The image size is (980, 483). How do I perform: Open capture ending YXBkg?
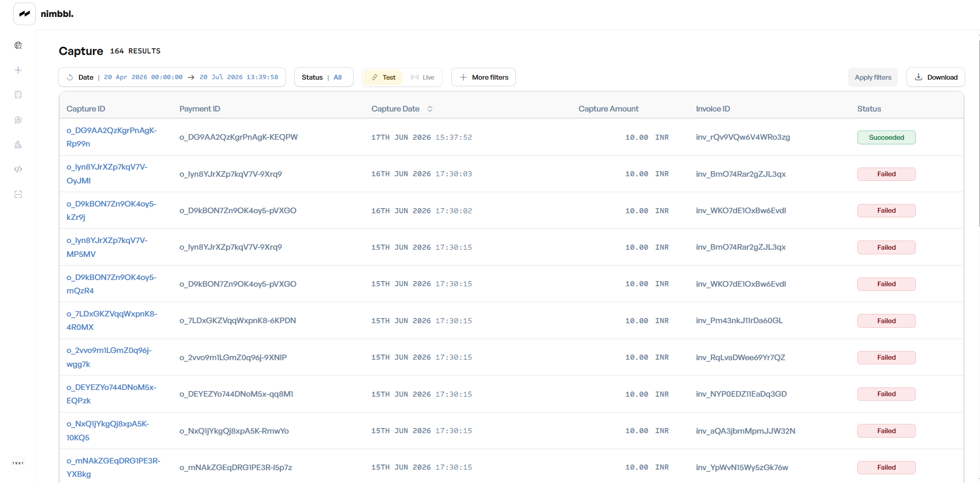tap(113, 468)
